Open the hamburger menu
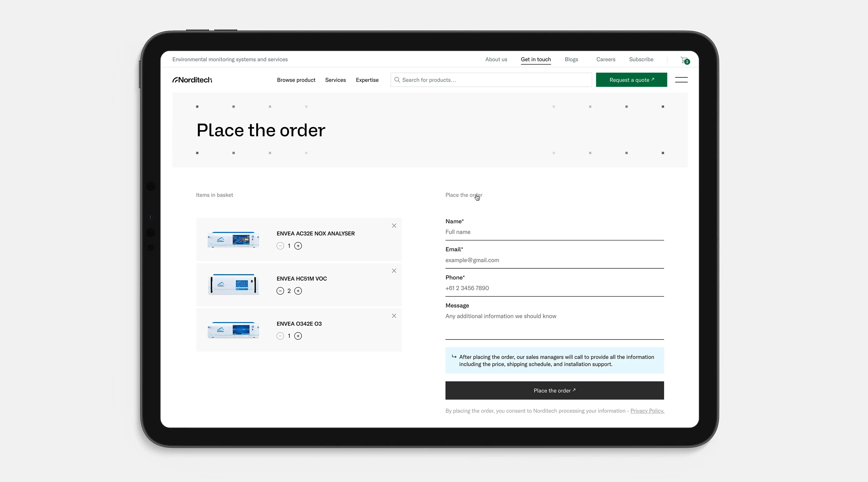Screen dimensions: 868x482 click(x=681, y=80)
